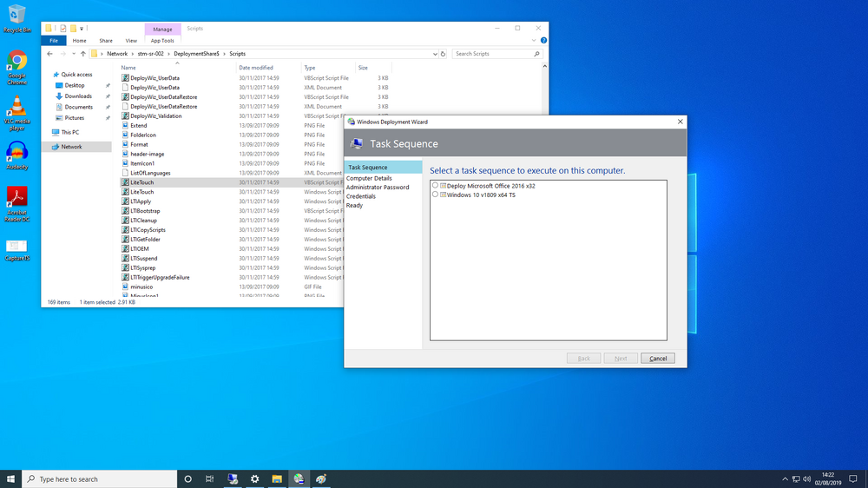Open the Acrobat Reader DC desktop shortcut
This screenshot has width=868, height=488.
[17, 204]
